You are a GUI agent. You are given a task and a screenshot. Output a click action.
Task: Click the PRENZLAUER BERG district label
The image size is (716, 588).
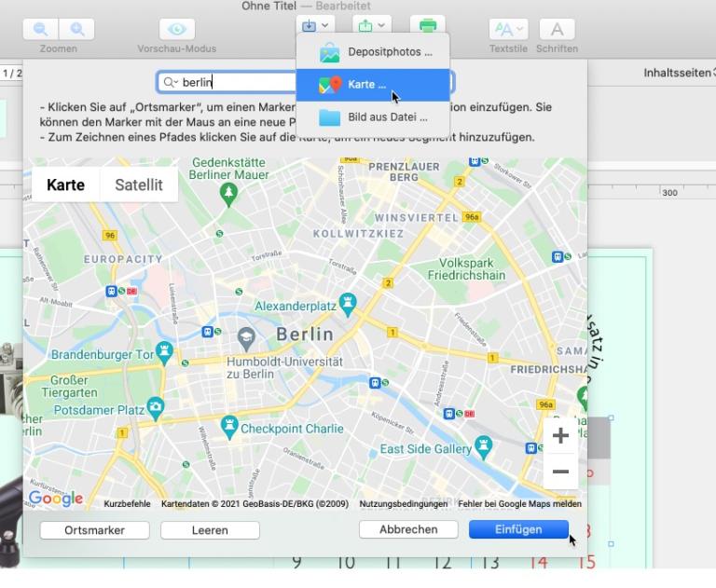tap(404, 171)
